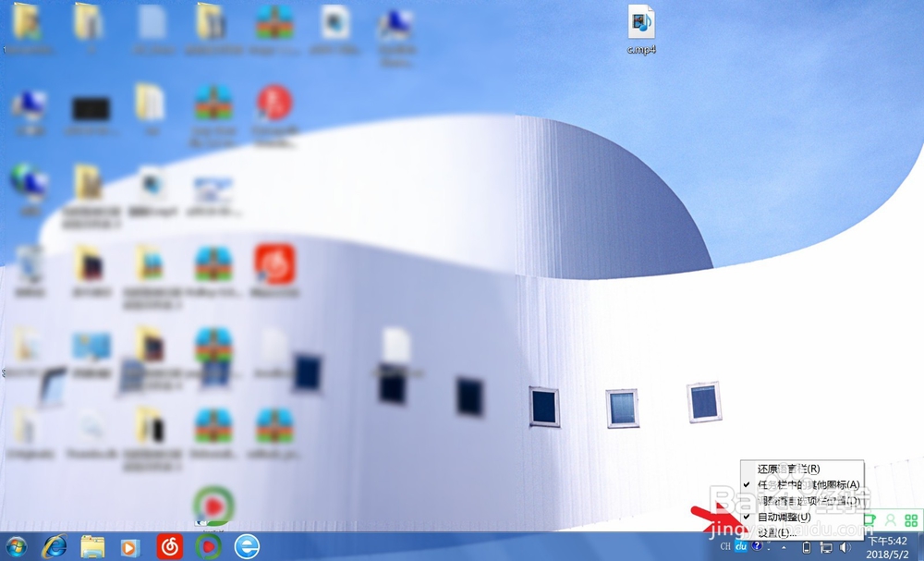The image size is (924, 561).
Task: Toggle 自动调整(U) checked menu item
Action: (x=802, y=517)
